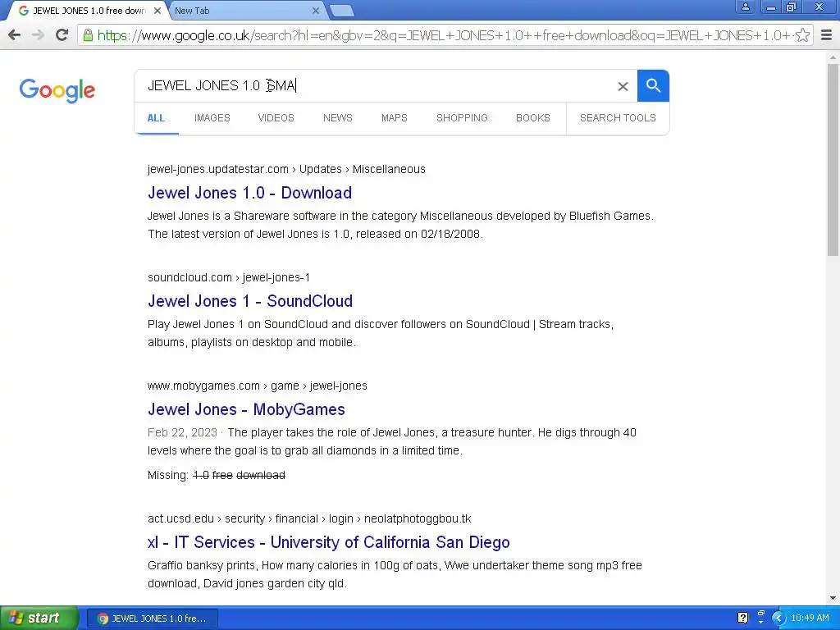
Task: Switch to SHOPPING results
Action: 462,118
